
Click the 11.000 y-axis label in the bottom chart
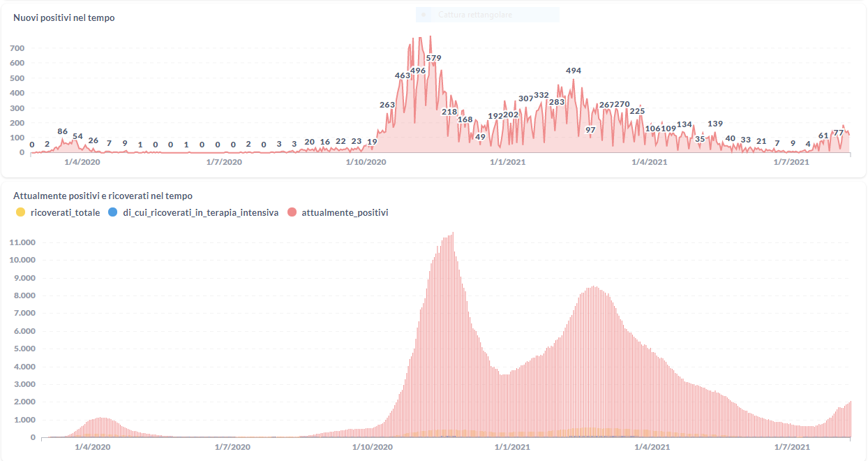coord(22,242)
